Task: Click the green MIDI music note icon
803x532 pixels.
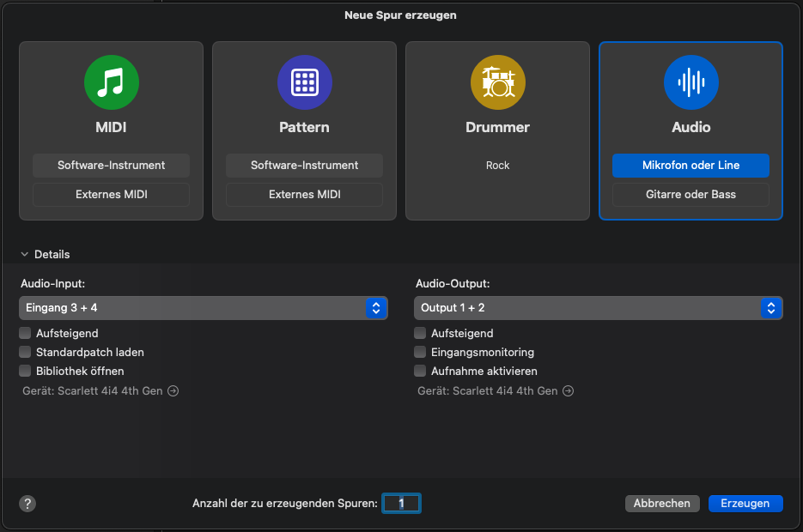Action: (x=111, y=82)
